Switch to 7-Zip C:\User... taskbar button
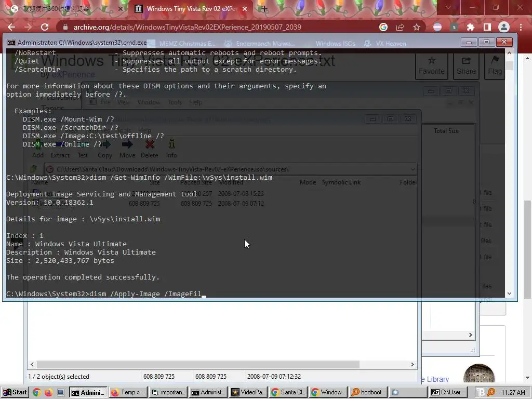The height and width of the screenshot is (399, 532). click(448, 393)
